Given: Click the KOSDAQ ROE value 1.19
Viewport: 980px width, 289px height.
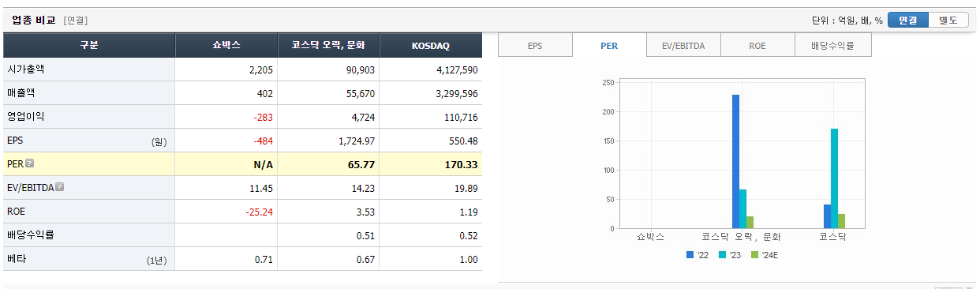Looking at the screenshot, I should (468, 212).
